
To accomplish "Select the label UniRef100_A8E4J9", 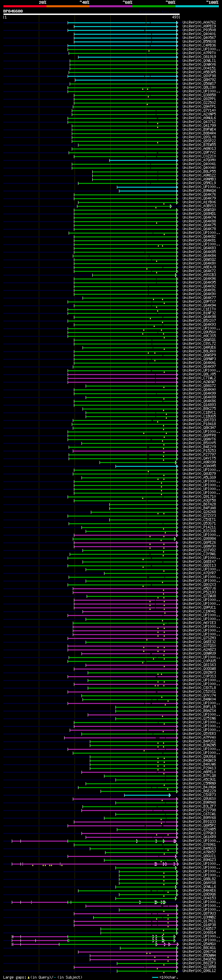I will click(199, 267).
